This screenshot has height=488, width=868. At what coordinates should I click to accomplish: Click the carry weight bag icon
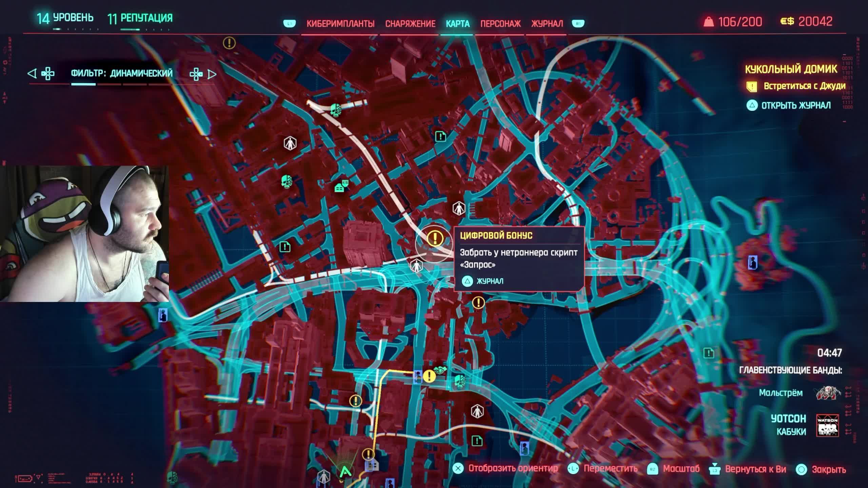(x=709, y=22)
